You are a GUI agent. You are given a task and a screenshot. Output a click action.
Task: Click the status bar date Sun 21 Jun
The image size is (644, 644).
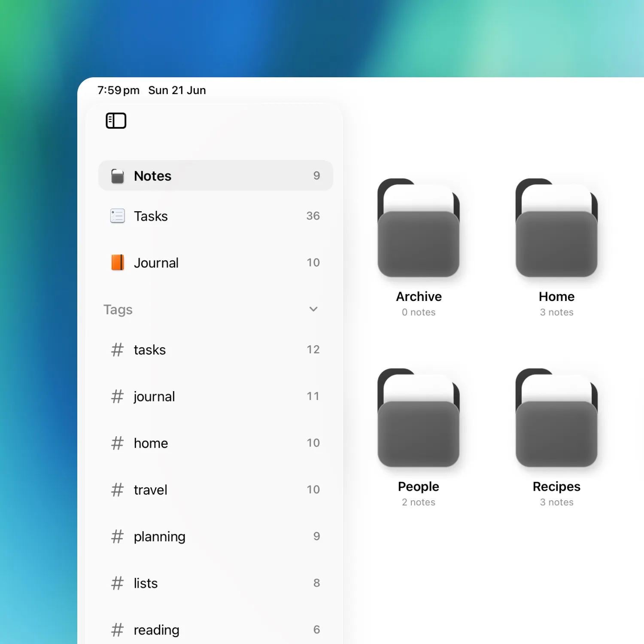point(177,90)
